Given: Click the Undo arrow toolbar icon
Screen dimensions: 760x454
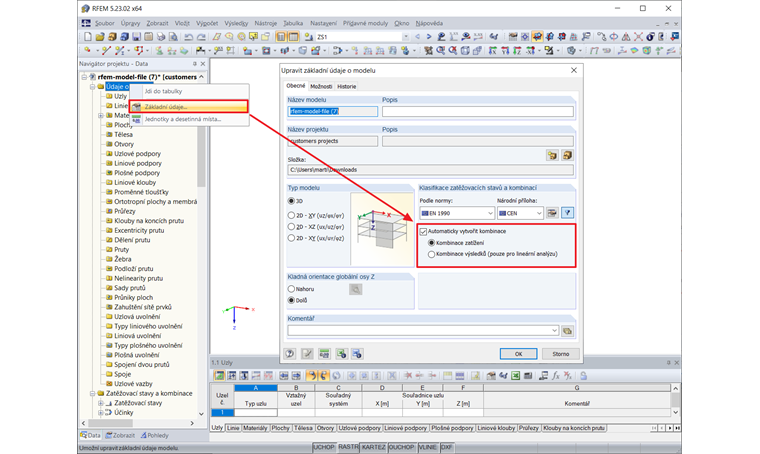Looking at the screenshot, I should pos(189,37).
